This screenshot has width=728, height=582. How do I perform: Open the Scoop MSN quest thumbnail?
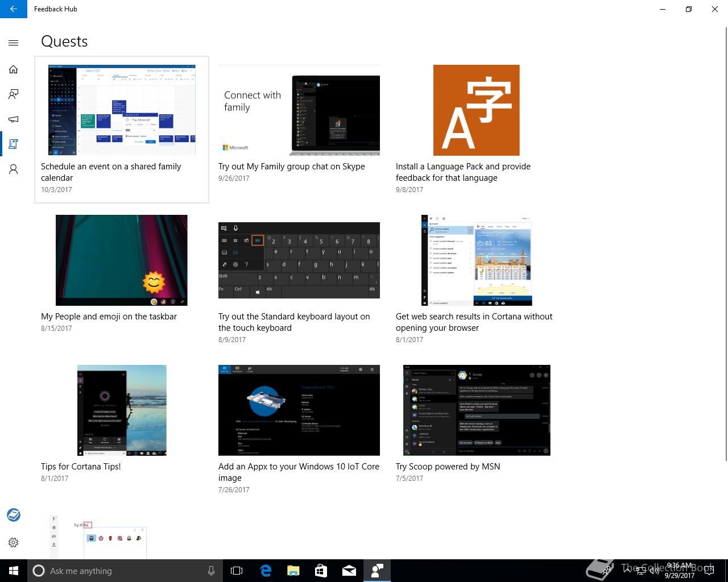coord(477,410)
